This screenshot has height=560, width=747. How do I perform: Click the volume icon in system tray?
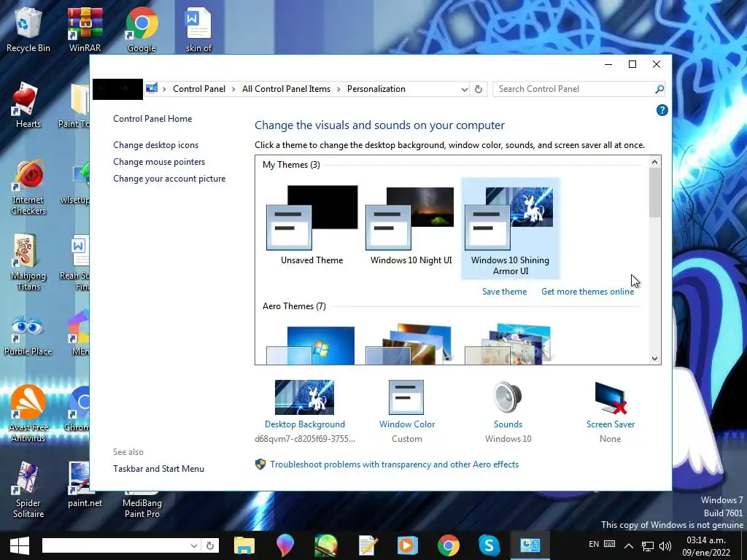click(665, 545)
